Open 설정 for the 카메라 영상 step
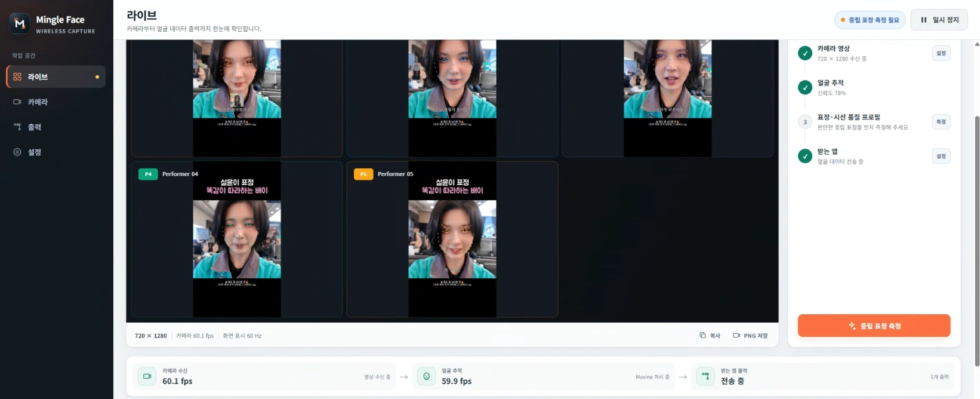The image size is (980, 399). point(941,53)
